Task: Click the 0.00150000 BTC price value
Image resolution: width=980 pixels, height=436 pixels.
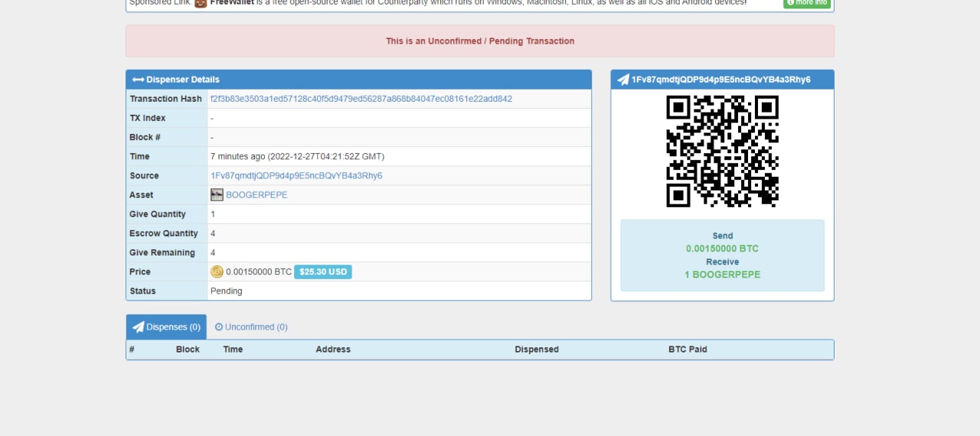Action: 259,272
